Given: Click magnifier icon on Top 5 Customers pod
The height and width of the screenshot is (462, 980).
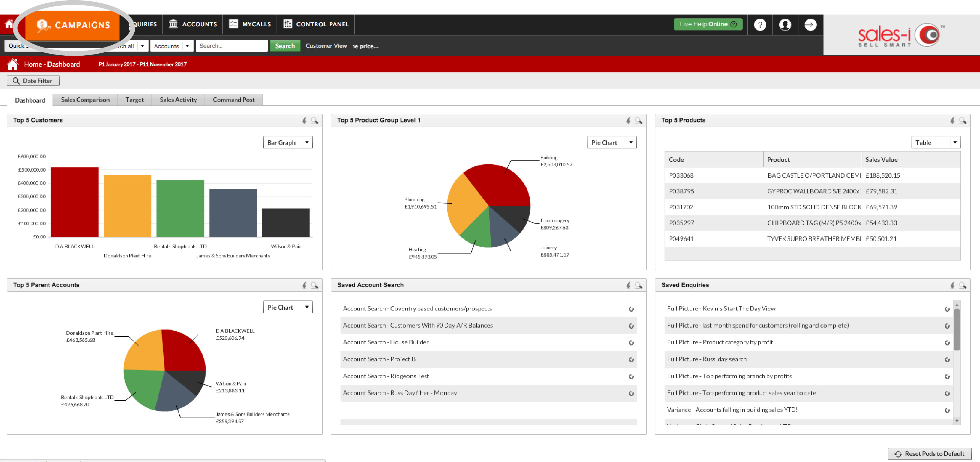Looking at the screenshot, I should pos(314,121).
